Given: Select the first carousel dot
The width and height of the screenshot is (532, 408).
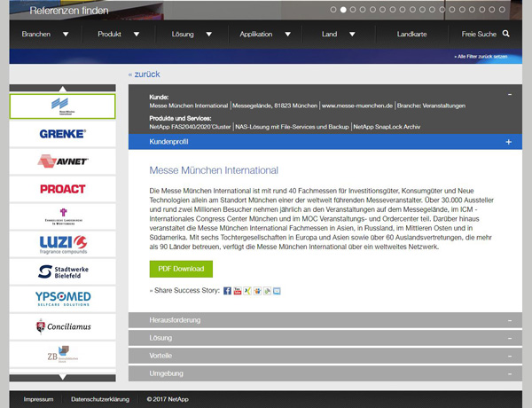Looking at the screenshot, I should (333, 10).
